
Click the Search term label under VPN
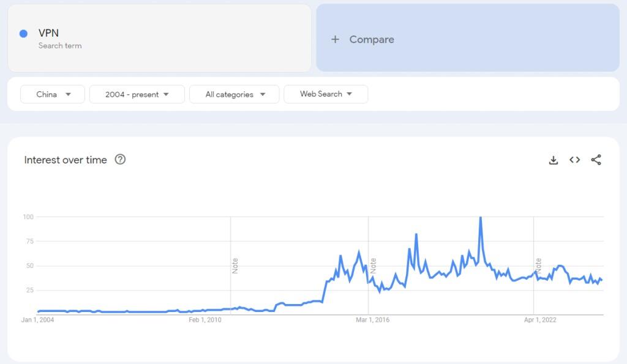(60, 45)
